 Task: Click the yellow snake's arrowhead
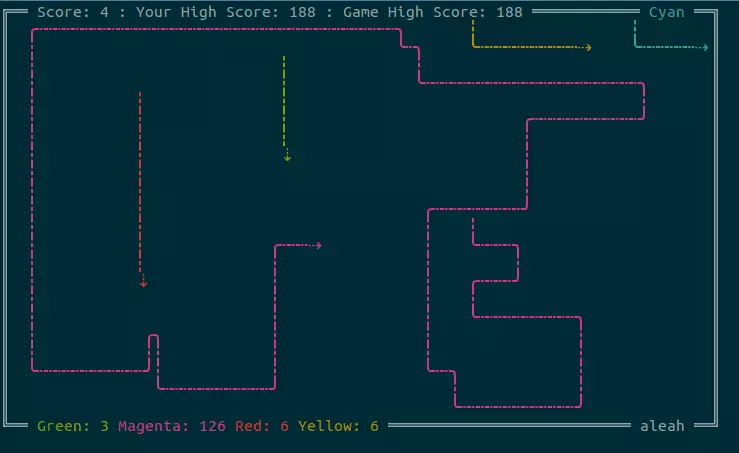588,47
